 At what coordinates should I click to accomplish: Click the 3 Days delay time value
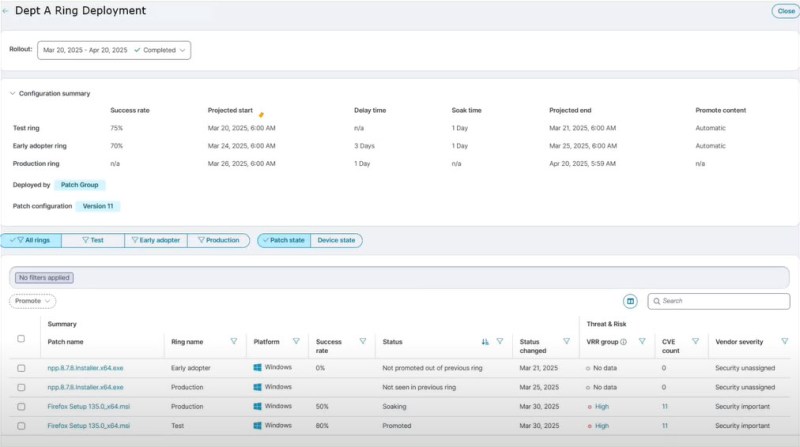tap(364, 146)
